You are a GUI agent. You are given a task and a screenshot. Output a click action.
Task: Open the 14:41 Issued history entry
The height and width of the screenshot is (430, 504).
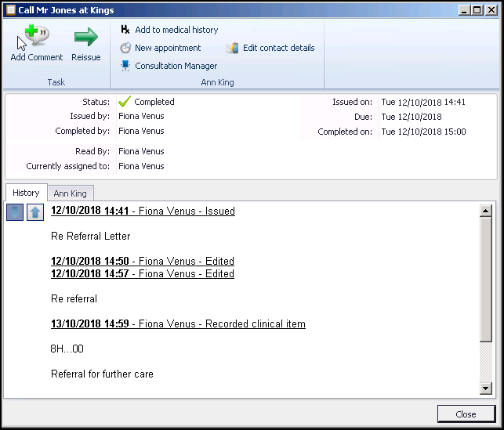(143, 211)
